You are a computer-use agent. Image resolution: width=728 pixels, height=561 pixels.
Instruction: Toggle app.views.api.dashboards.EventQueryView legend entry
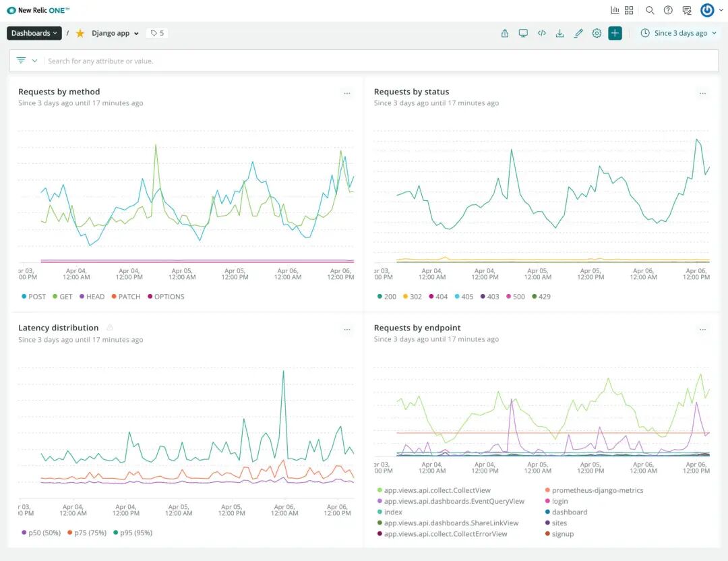(450, 501)
